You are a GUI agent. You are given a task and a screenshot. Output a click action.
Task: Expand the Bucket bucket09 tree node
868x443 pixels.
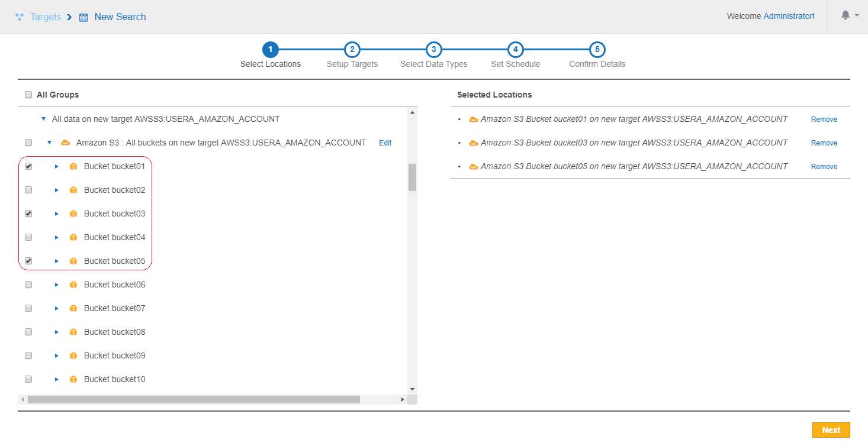click(57, 356)
